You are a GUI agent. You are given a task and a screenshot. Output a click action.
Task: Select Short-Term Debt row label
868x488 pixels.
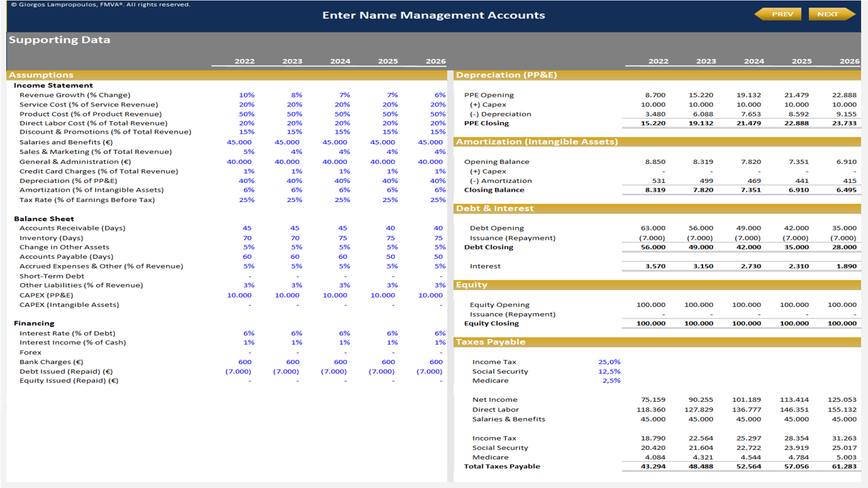click(x=52, y=276)
